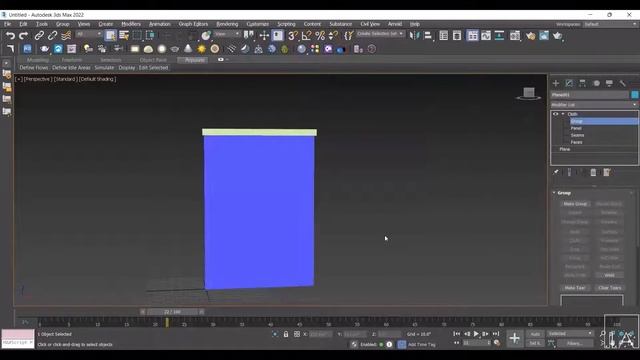640x360 pixels.
Task: Toggle the Spinner Snap button
Action: (x=333, y=36)
